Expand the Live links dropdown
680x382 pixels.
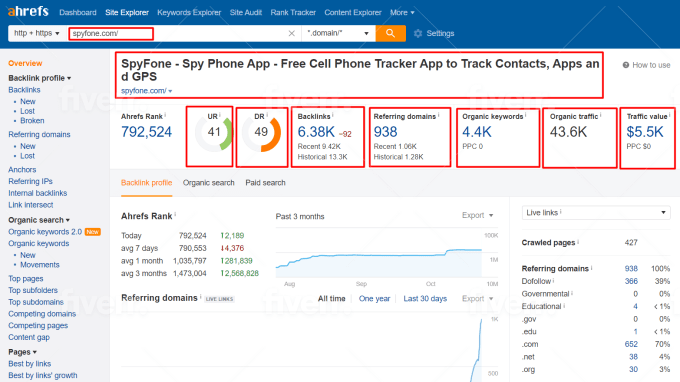coord(596,212)
